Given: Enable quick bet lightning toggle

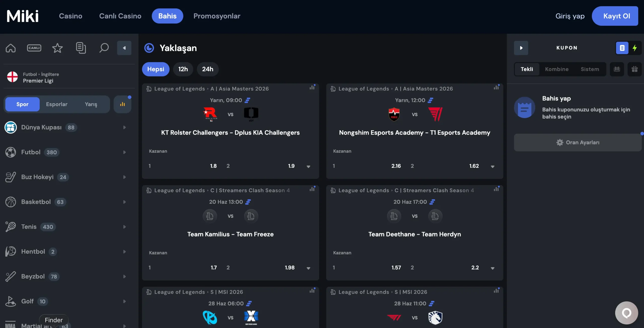Looking at the screenshot, I should (x=635, y=48).
